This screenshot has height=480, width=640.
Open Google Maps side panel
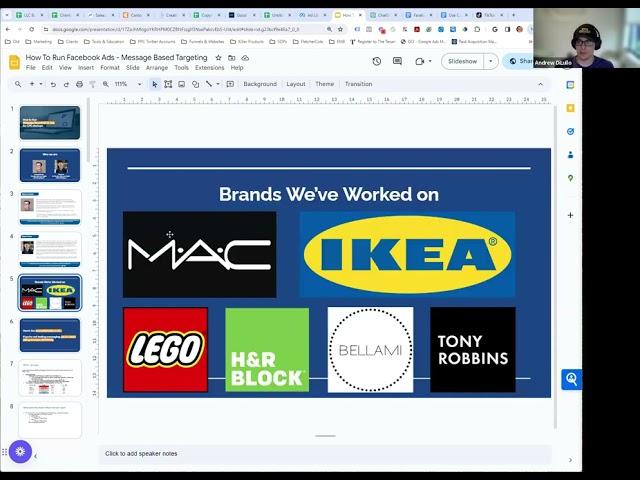click(x=571, y=178)
